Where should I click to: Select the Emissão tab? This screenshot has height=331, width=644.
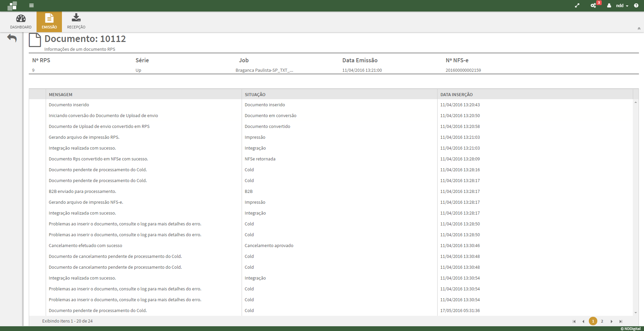coord(49,22)
